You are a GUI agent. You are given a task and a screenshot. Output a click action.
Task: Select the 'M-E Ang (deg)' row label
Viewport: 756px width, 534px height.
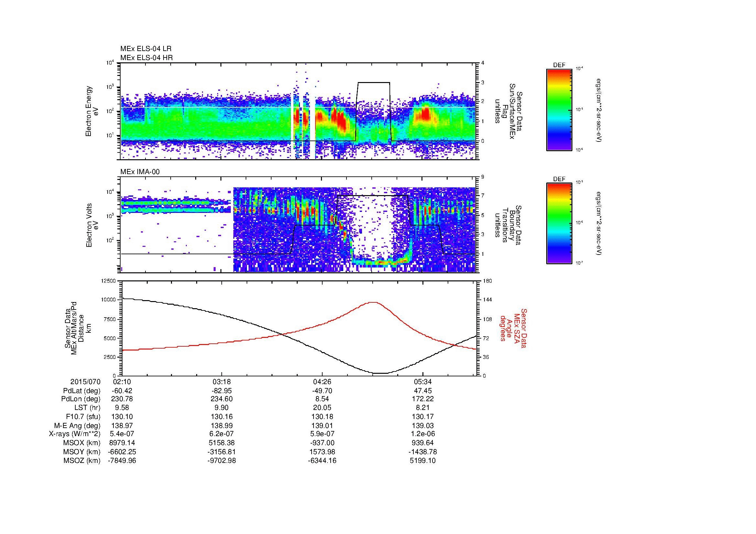click(78, 425)
